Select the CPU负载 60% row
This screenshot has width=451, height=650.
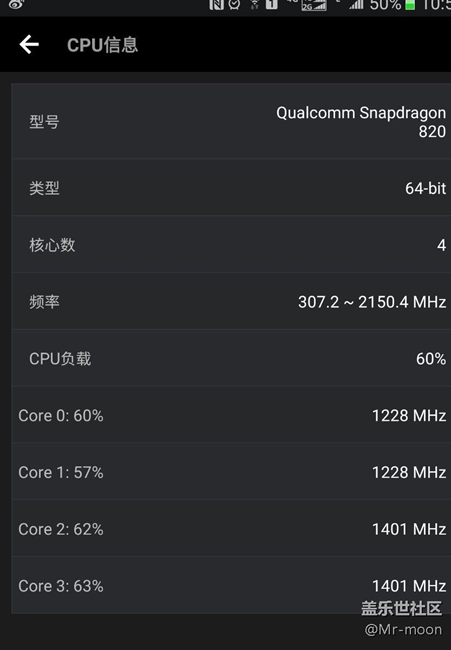point(231,358)
